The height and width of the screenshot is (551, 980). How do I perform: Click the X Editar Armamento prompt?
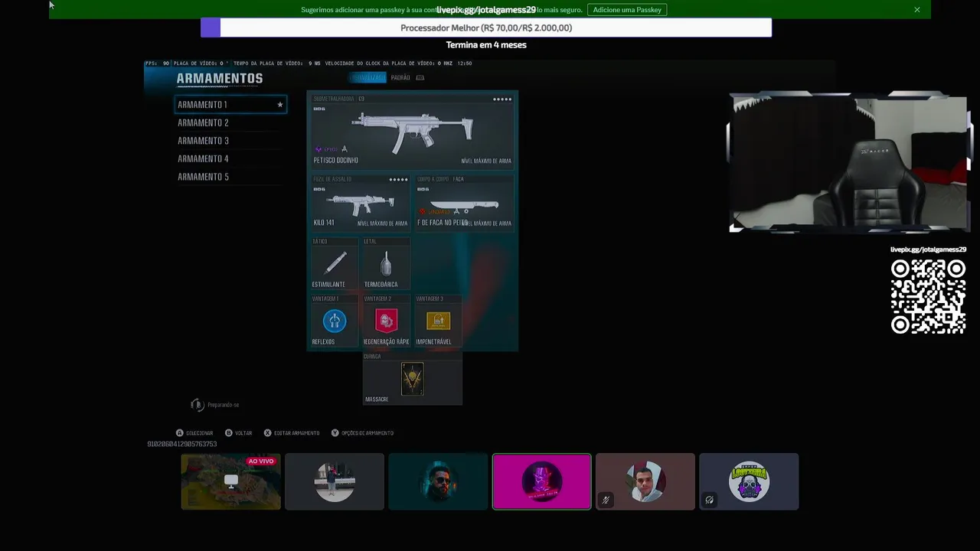coord(292,433)
